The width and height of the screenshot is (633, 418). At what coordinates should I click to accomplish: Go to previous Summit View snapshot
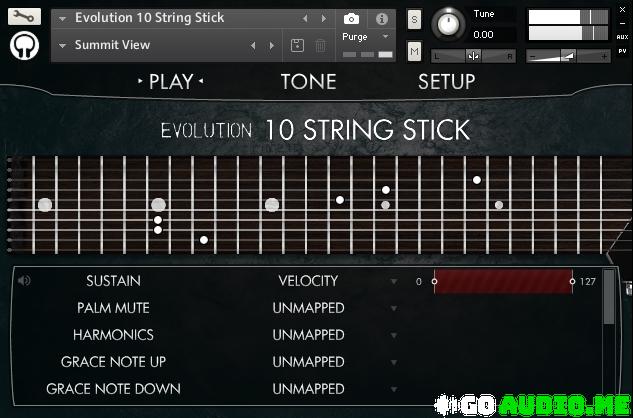point(253,46)
